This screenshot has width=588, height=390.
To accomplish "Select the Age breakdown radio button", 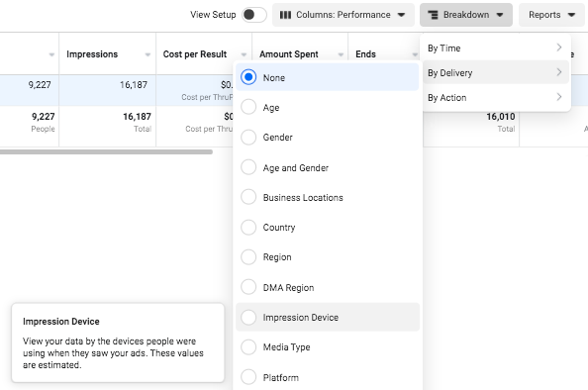I will (x=248, y=107).
